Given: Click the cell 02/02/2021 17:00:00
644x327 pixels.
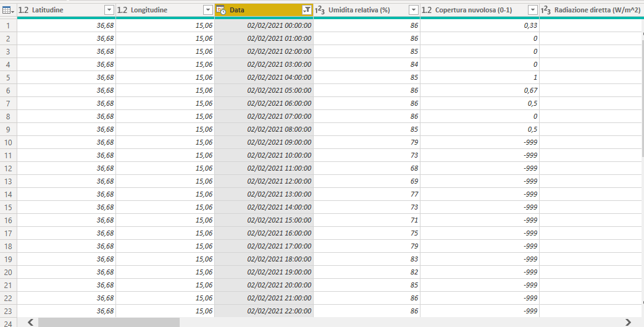Looking at the screenshot, I should (x=264, y=246).
